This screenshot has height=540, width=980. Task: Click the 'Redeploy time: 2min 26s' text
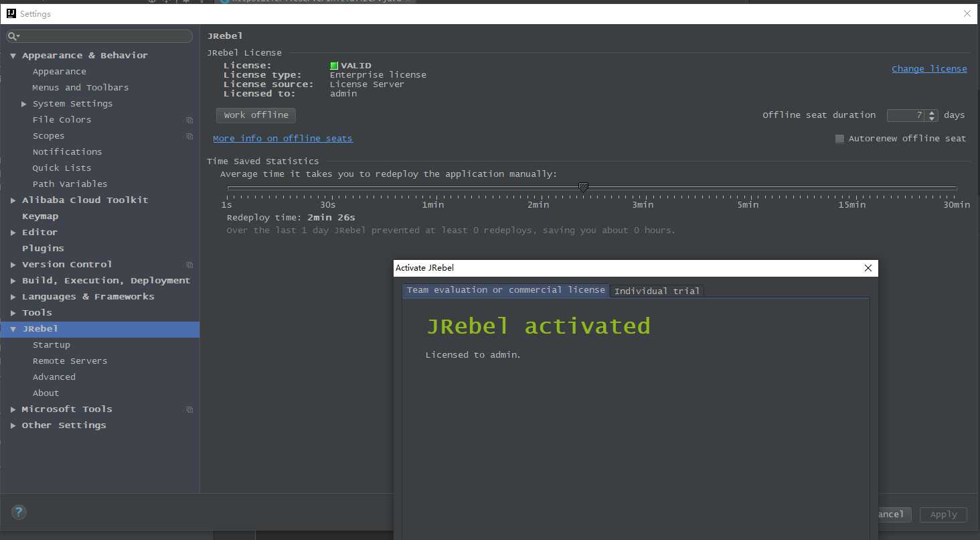(x=291, y=218)
